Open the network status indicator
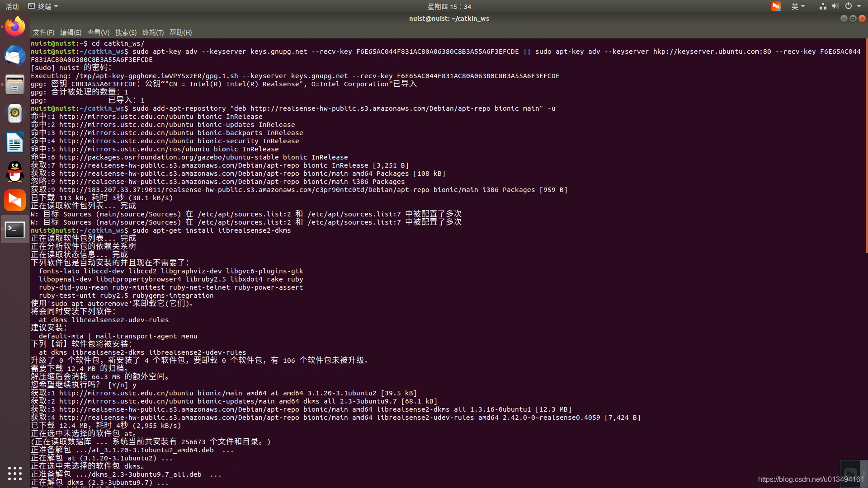Image resolution: width=868 pixels, height=488 pixels. tap(823, 6)
